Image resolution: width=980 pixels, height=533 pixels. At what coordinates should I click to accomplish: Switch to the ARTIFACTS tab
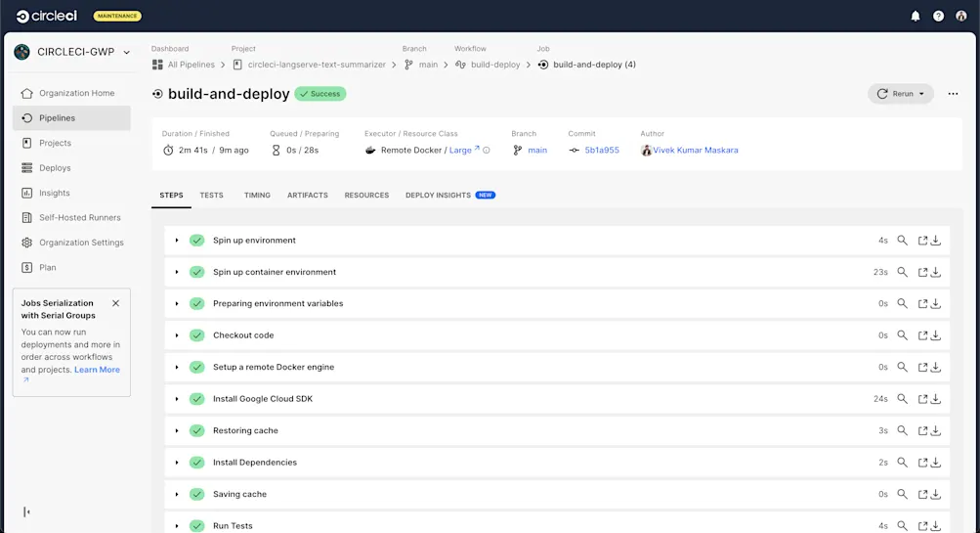click(308, 196)
